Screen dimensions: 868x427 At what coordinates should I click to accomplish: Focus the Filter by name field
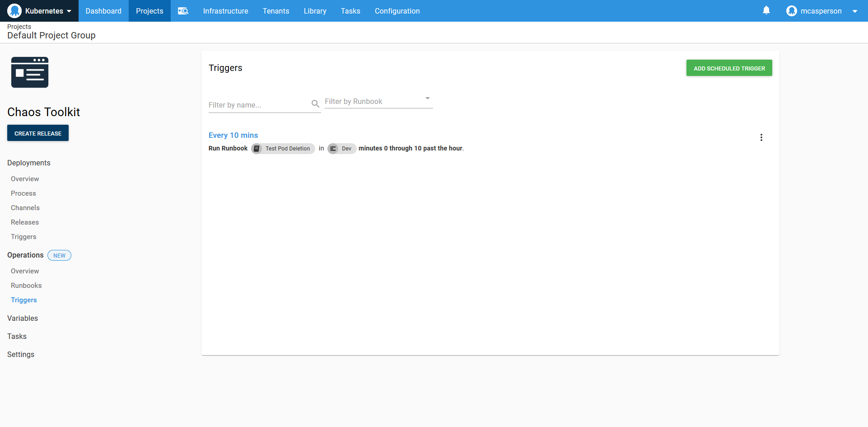(x=258, y=105)
